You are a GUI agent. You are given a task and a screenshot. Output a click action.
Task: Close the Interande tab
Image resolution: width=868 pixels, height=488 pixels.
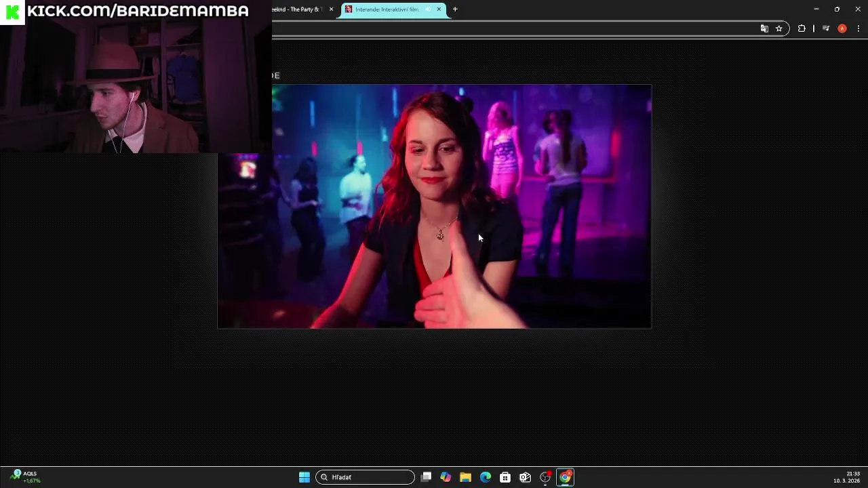[439, 9]
